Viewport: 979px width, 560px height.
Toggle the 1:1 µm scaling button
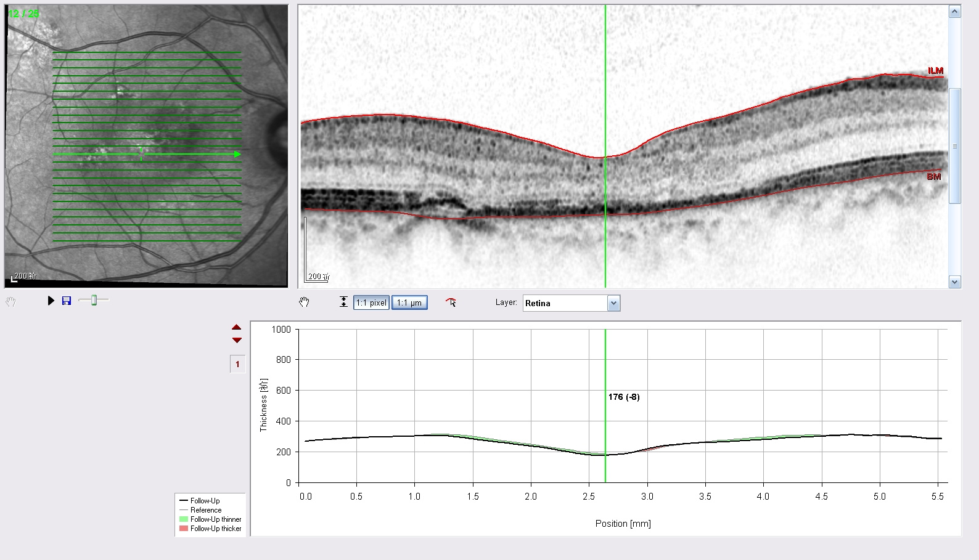(x=409, y=302)
